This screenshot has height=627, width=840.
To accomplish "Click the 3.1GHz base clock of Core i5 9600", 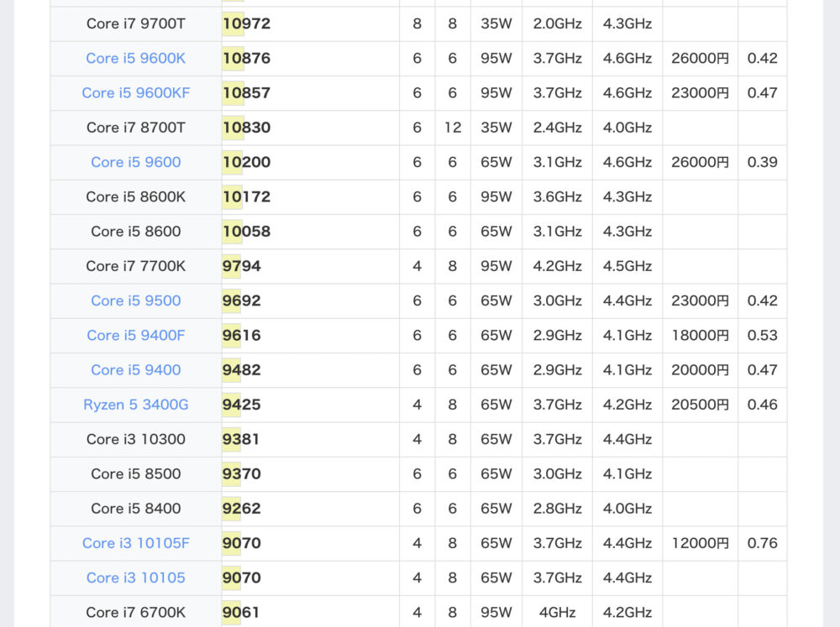I will coord(557,162).
